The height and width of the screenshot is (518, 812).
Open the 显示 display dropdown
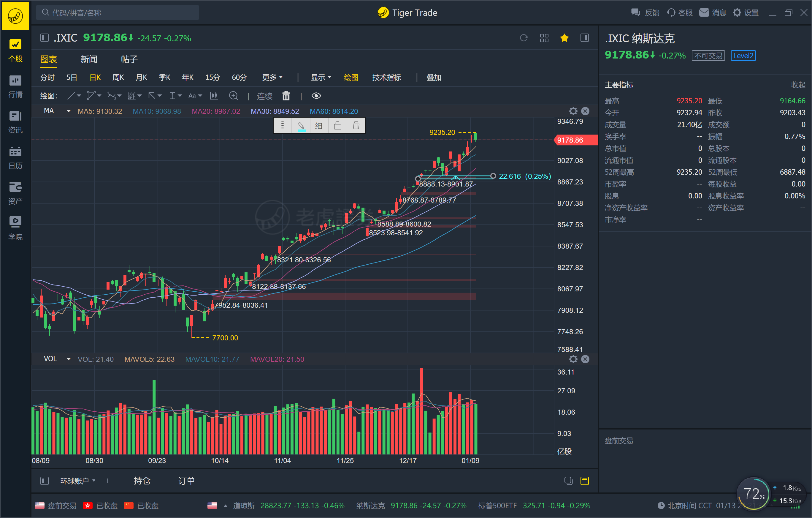click(x=321, y=77)
